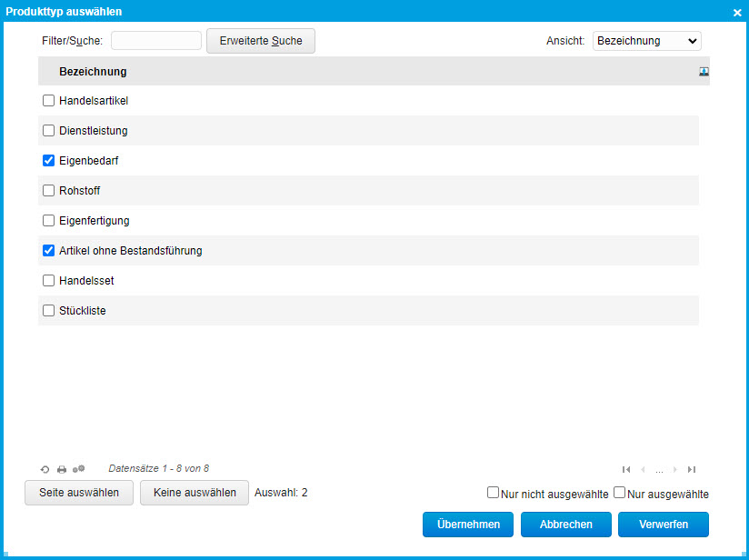Click the printer icon to print list
Image resolution: width=749 pixels, height=560 pixels.
pyautogui.click(x=62, y=469)
